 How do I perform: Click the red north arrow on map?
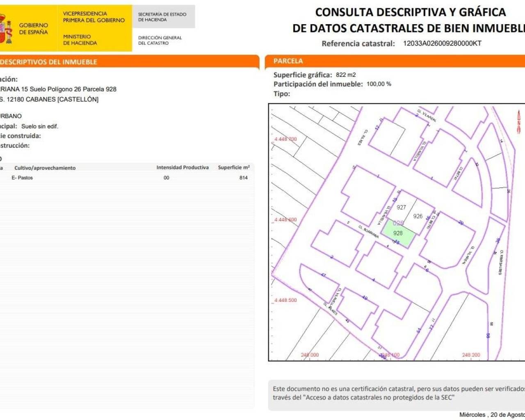(x=518, y=122)
